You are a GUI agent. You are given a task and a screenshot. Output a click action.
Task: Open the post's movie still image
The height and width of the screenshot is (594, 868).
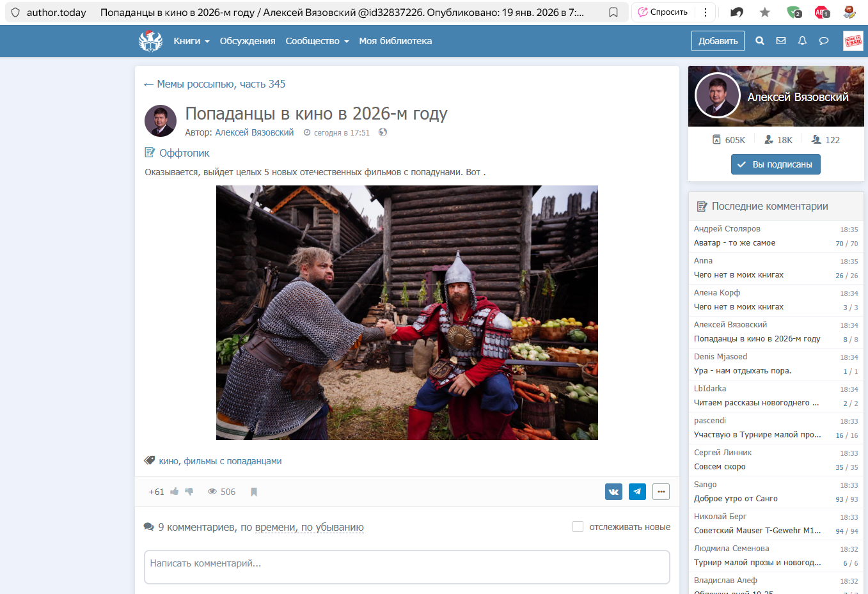[407, 313]
